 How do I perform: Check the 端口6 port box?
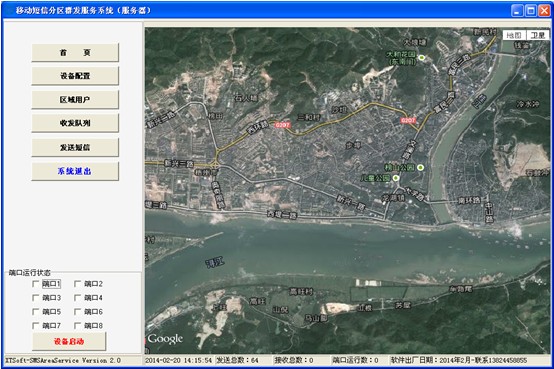pyautogui.click(x=77, y=312)
